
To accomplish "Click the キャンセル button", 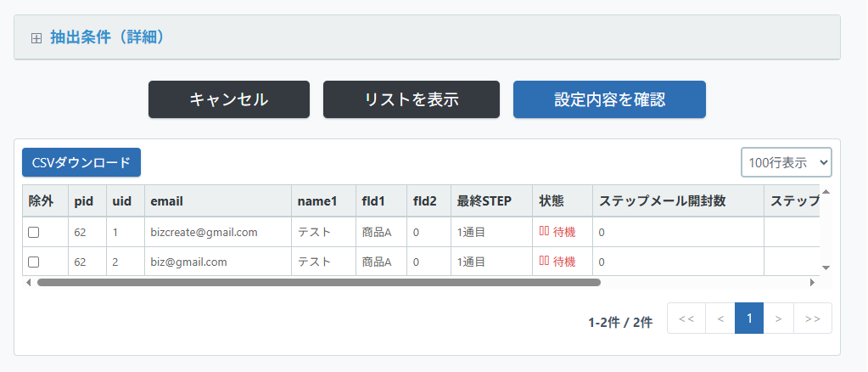I will 228,99.
